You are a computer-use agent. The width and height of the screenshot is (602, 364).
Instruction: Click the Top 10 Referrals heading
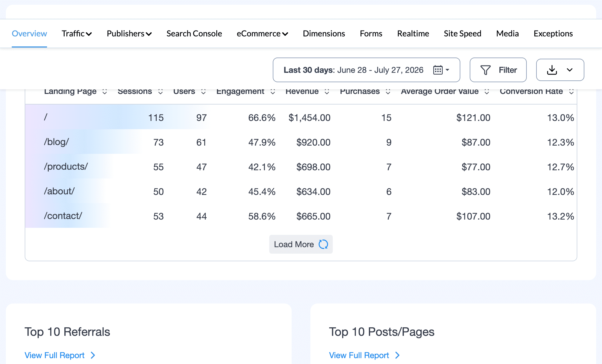click(67, 332)
